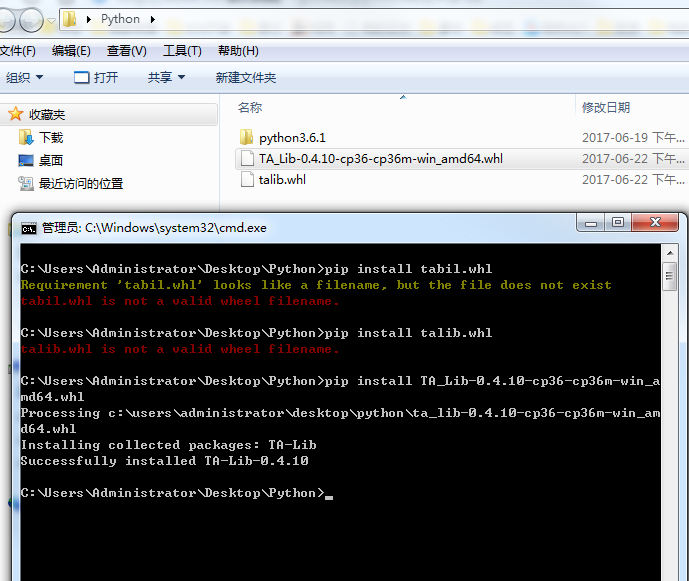The width and height of the screenshot is (689, 581).
Task: Click the New folder button
Action: (246, 77)
